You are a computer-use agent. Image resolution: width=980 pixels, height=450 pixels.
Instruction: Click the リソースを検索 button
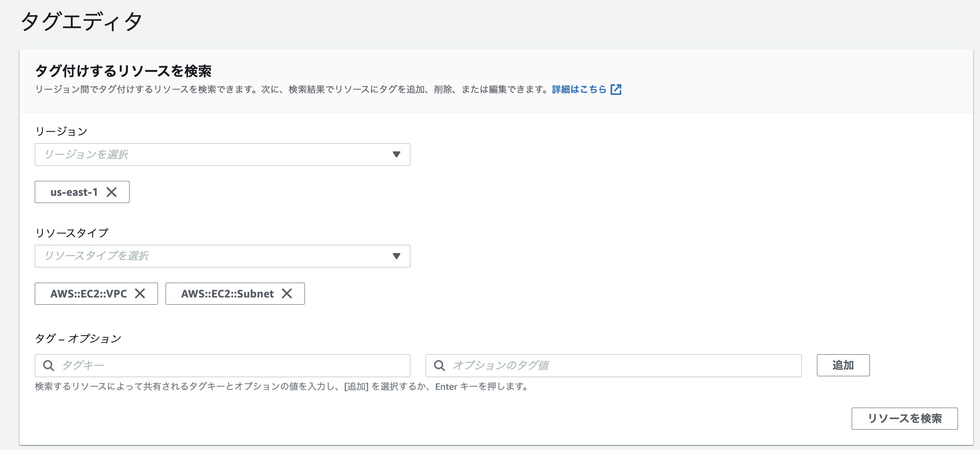[x=905, y=419]
